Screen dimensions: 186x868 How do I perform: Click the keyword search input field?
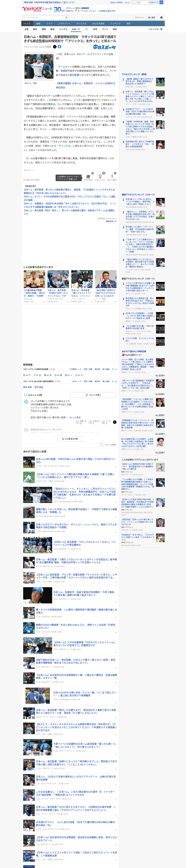tap(44, 18)
